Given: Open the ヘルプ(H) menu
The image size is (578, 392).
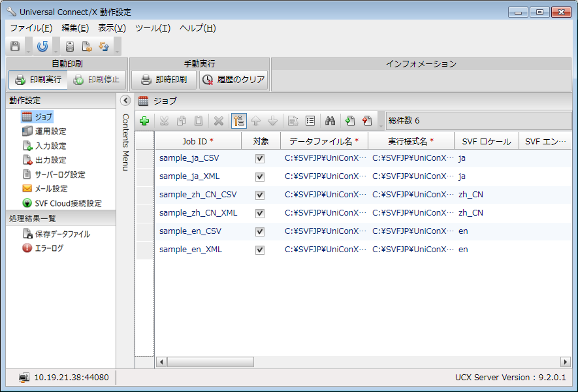Looking at the screenshot, I should click(198, 28).
